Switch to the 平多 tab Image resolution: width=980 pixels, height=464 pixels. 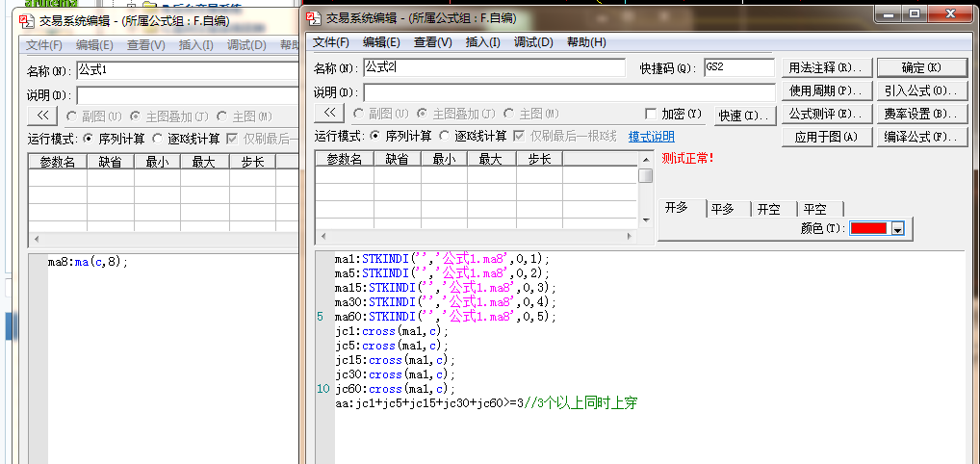tap(723, 210)
